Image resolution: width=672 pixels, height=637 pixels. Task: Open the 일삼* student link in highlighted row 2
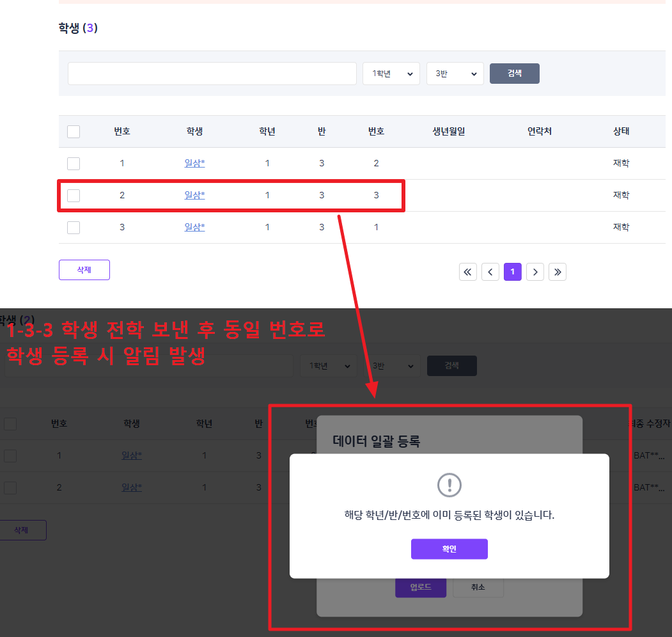[194, 195]
